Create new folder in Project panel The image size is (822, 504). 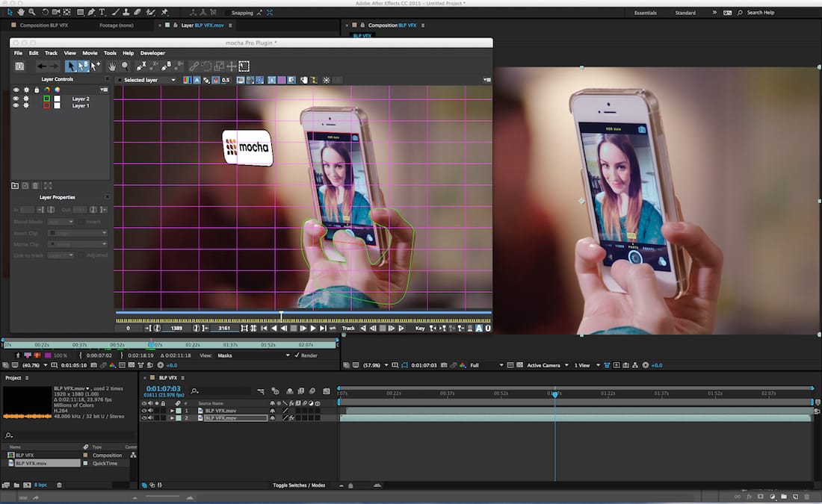16,485
